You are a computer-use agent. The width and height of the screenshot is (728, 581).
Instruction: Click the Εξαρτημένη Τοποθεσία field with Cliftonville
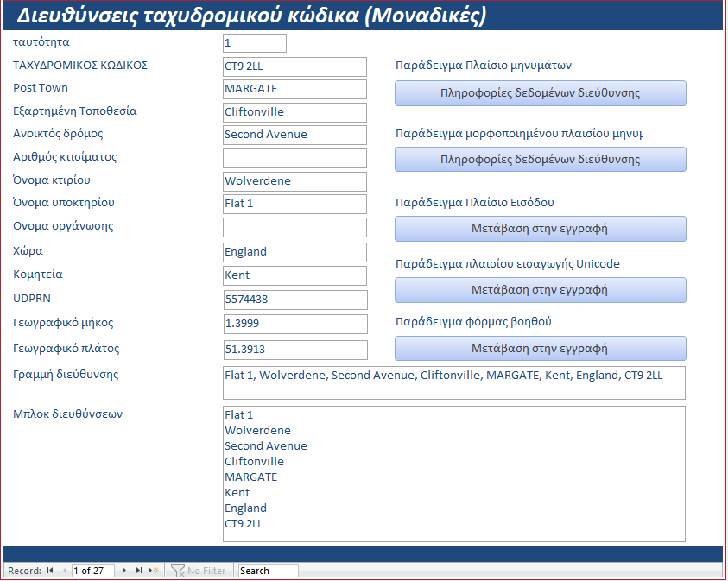(294, 112)
